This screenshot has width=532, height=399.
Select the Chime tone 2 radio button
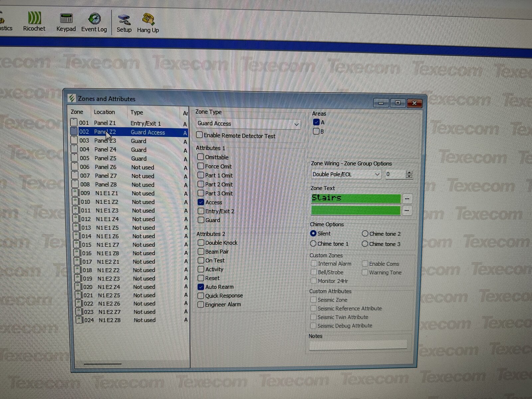[x=365, y=234]
